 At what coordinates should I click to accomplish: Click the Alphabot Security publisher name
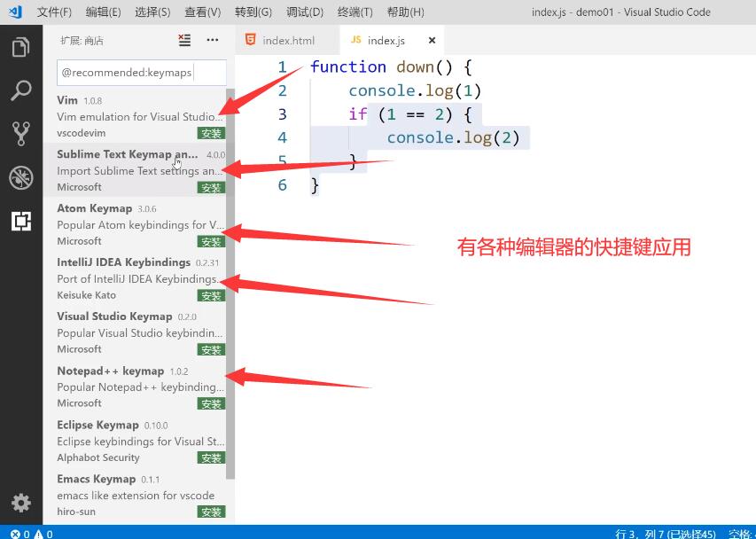[x=97, y=457]
